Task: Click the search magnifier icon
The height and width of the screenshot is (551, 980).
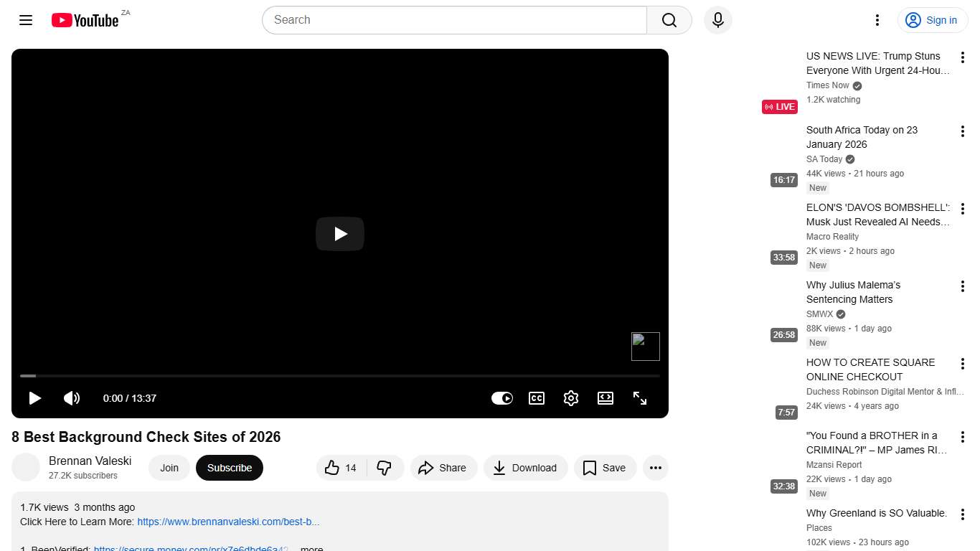Action: coord(668,20)
